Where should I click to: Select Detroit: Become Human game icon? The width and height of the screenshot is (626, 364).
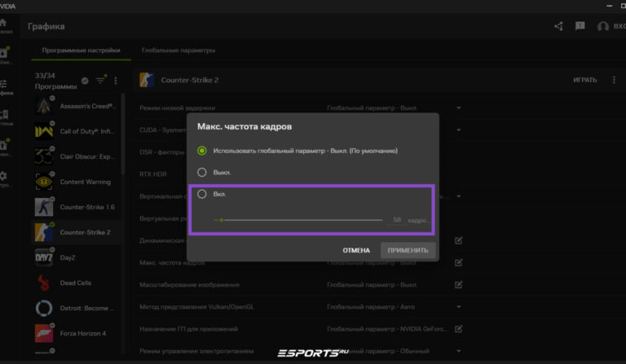pos(43,308)
